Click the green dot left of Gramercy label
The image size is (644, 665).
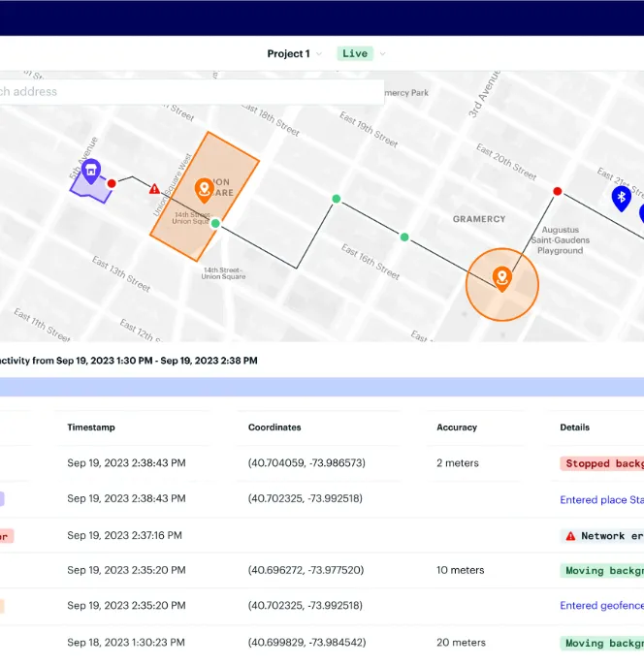pos(404,237)
